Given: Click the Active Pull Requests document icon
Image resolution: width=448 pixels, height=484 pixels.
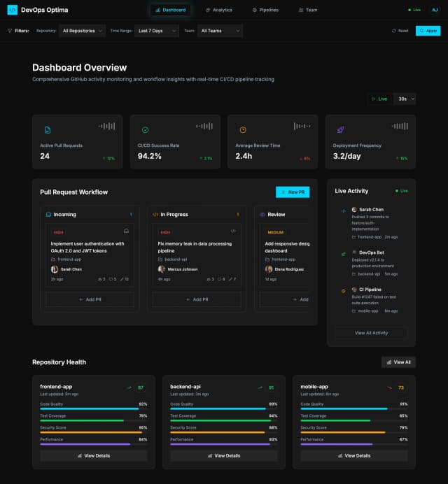Looking at the screenshot, I should (x=48, y=130).
